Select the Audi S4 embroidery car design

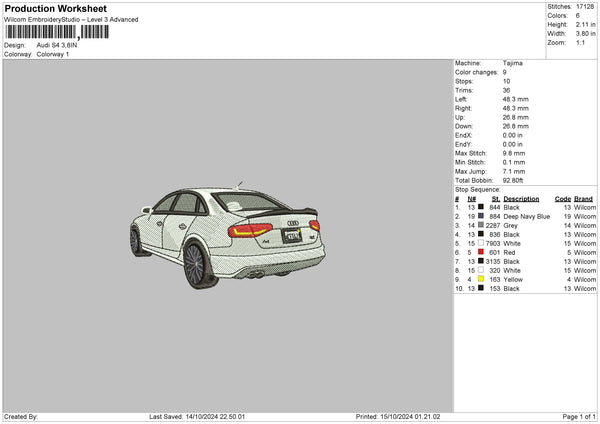click(x=228, y=235)
